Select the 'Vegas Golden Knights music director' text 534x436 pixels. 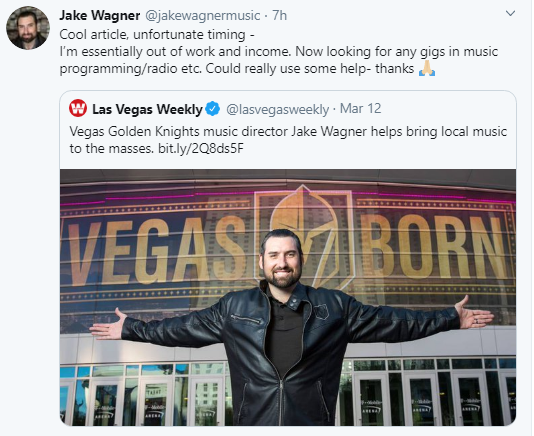point(178,131)
